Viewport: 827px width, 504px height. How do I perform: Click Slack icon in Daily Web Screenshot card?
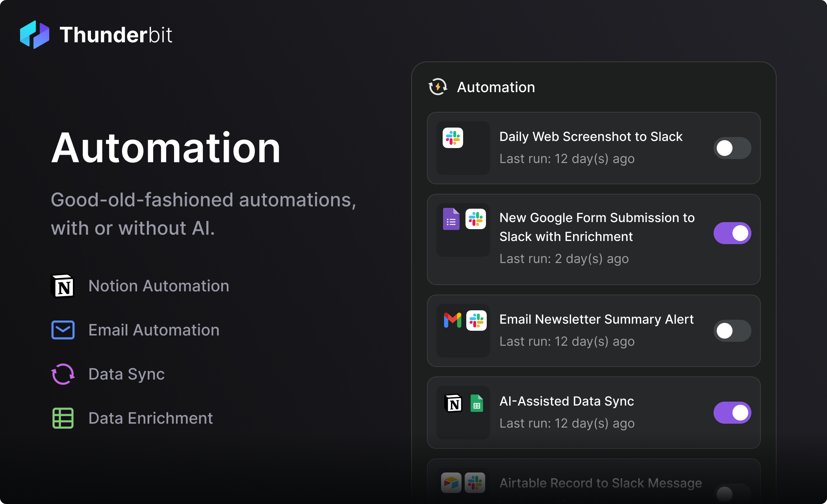tap(452, 138)
